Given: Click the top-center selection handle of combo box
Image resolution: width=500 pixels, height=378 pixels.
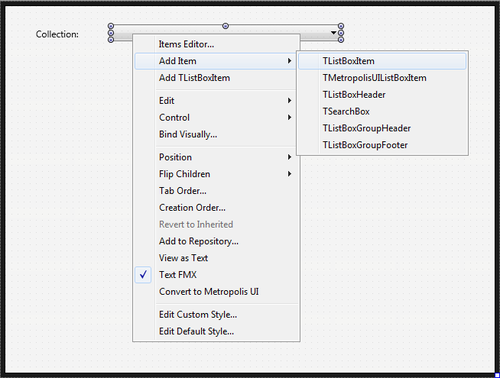Looking at the screenshot, I should click(x=226, y=26).
